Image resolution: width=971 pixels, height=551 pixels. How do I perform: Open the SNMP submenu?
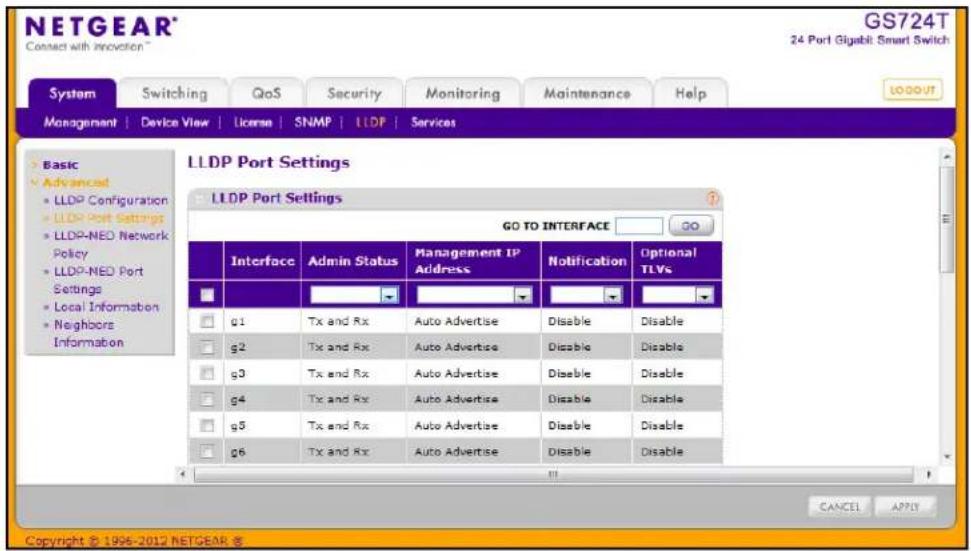point(313,123)
